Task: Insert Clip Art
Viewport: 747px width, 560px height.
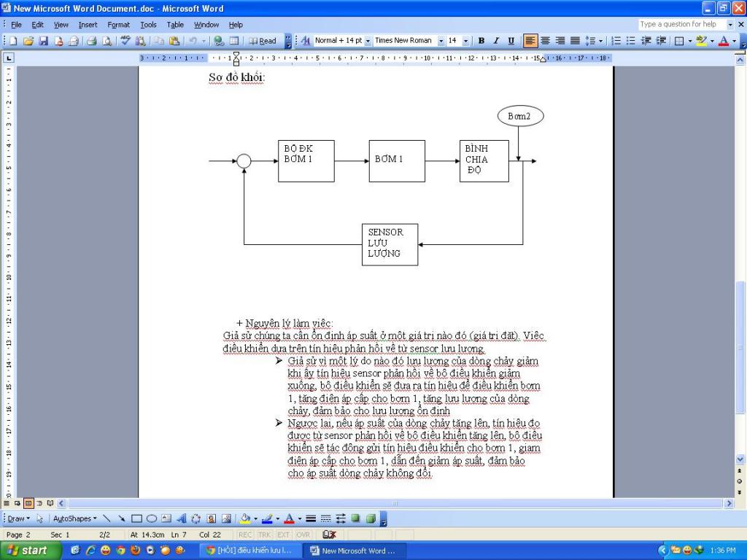Action: pyautogui.click(x=211, y=518)
